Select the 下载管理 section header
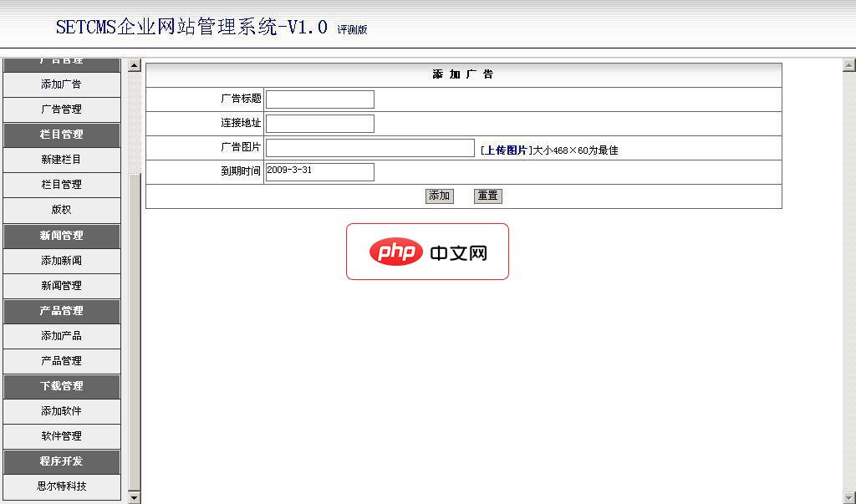The image size is (856, 504). point(61,386)
